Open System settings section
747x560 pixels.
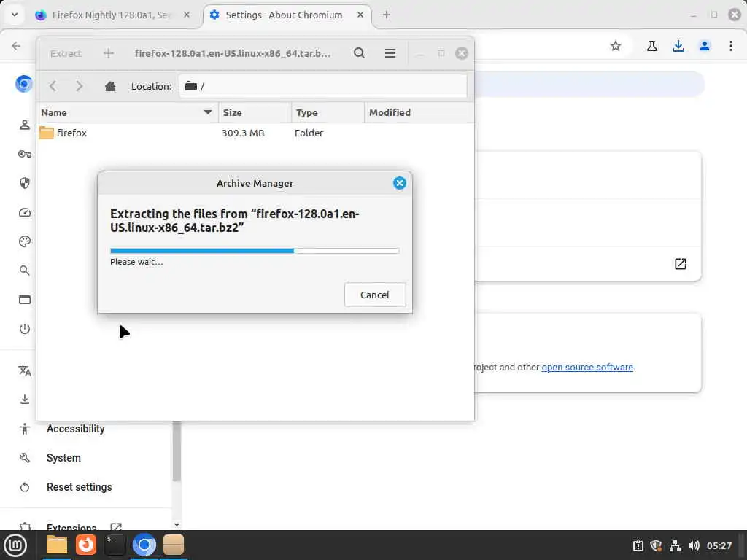63,458
